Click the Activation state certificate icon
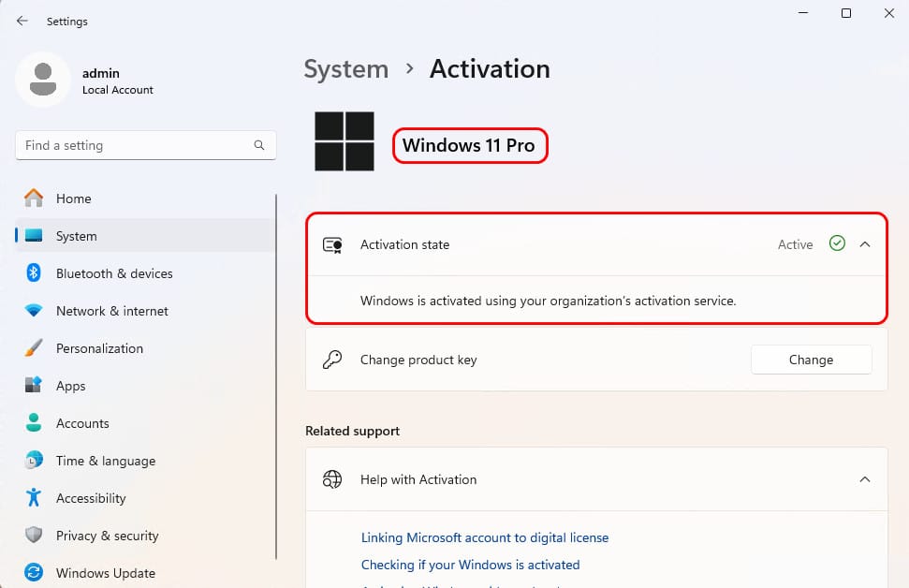This screenshot has height=588, width=909. click(x=332, y=244)
